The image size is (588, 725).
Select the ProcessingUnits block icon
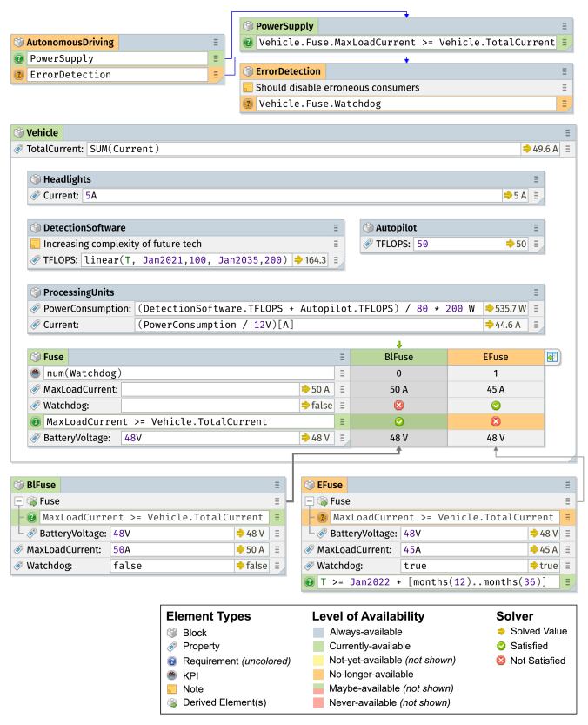pyautogui.click(x=35, y=292)
